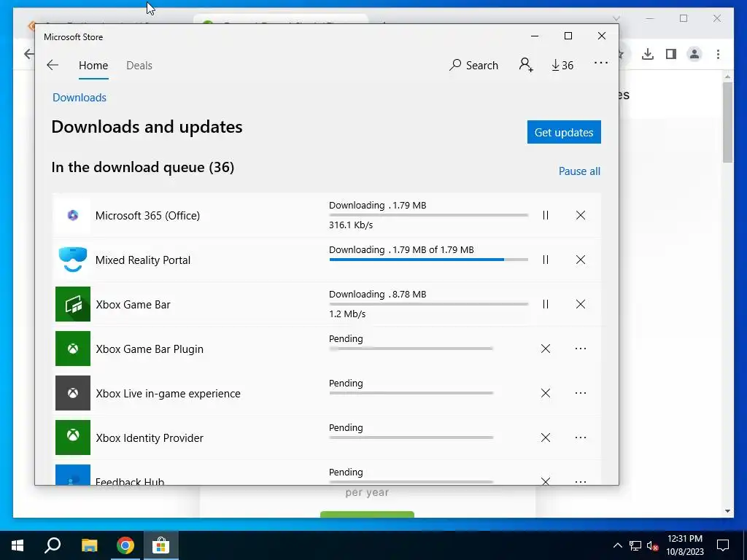Cancel the pending Xbox Identity Provider download

click(x=546, y=437)
